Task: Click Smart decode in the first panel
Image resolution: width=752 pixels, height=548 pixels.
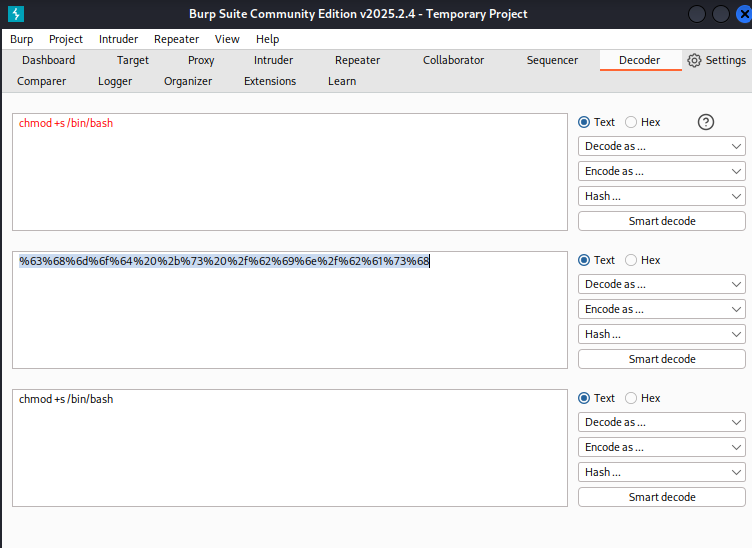Action: point(661,221)
